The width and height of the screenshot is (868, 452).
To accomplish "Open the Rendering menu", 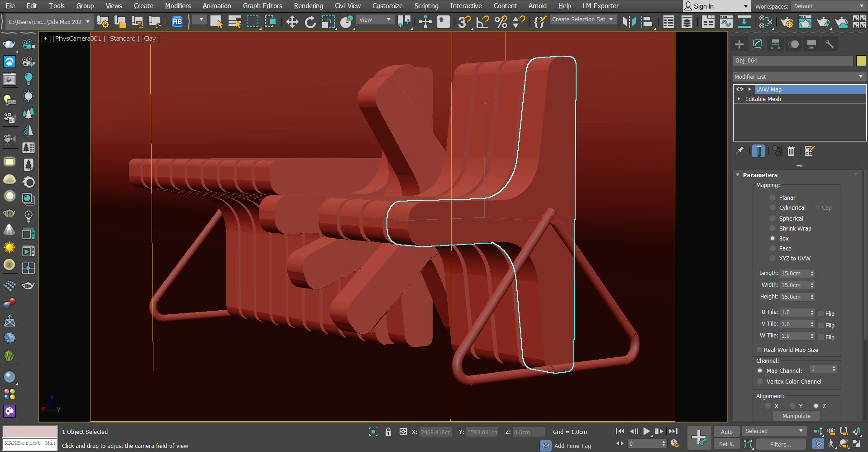I will 308,6.
